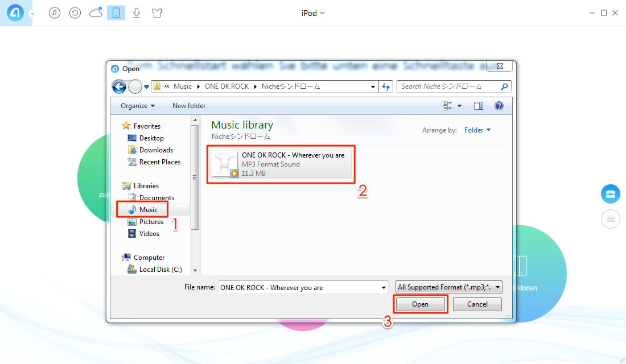Click the AnyTrans logo icon

15,13
